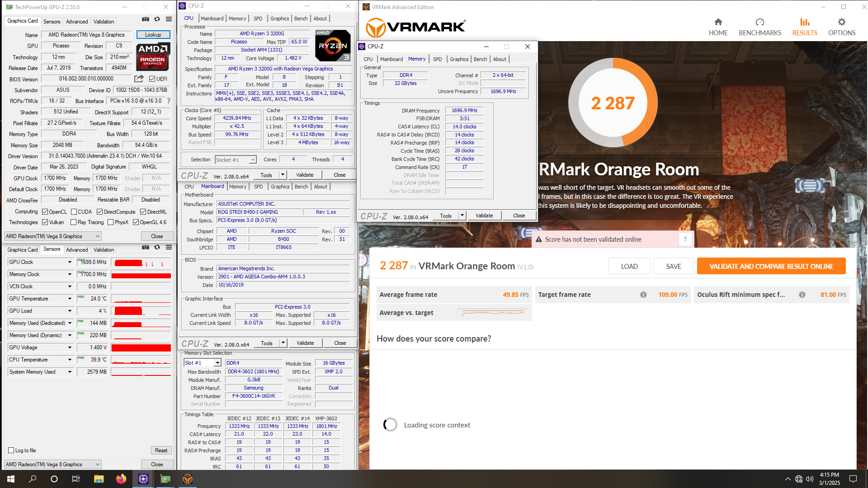Image resolution: width=868 pixels, height=488 pixels.
Task: Click info icon next to Oculus Rift minimum spec
Action: pos(802,295)
